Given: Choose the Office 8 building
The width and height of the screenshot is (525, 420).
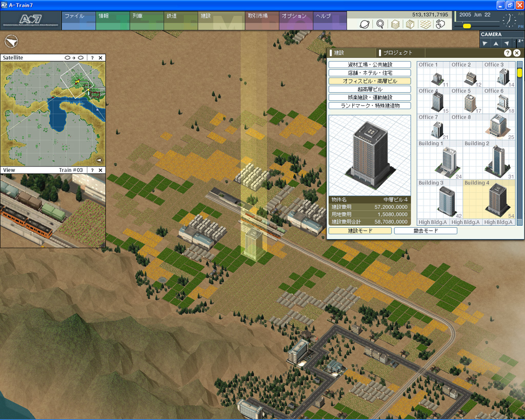Looking at the screenshot, I should tap(482, 127).
